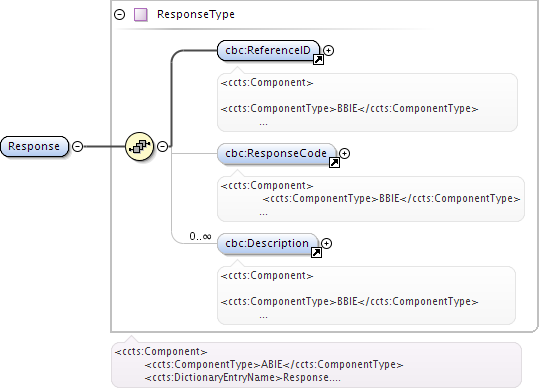Select the Response root element
The height and width of the screenshot is (391, 540).
pos(34,146)
